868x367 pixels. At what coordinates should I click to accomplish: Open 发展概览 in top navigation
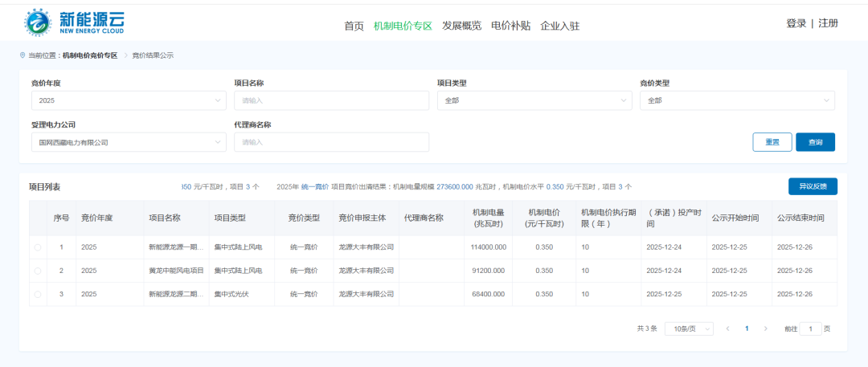(461, 26)
